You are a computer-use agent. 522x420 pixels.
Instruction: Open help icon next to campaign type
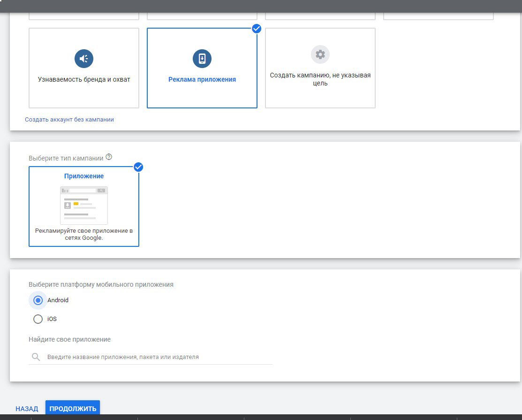pyautogui.click(x=109, y=157)
